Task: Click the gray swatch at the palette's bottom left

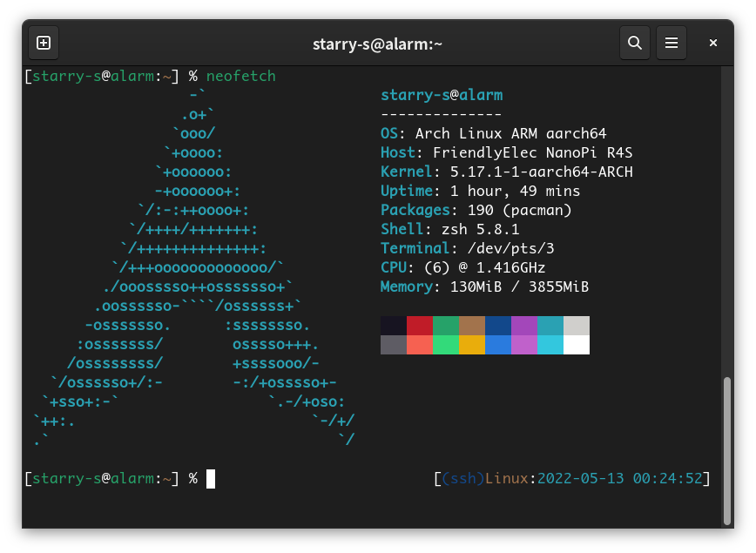Action: [x=394, y=345]
